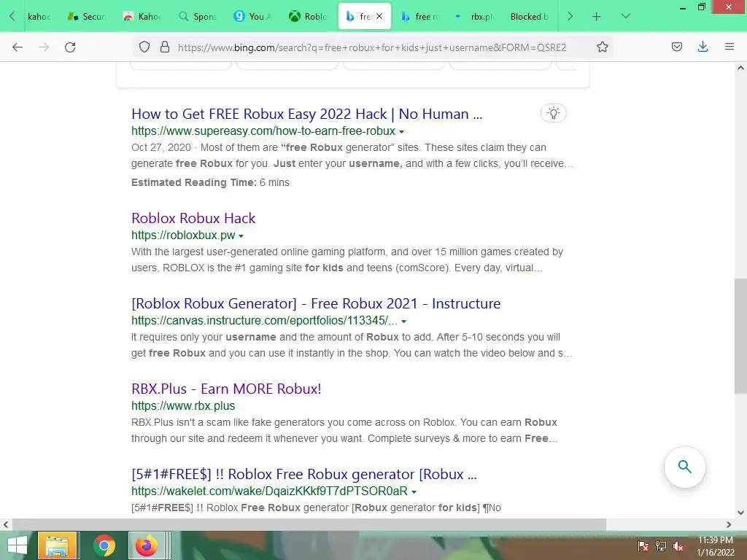
Task: Expand dropdown arrow next to robloxbux.pw
Action: pyautogui.click(x=241, y=236)
